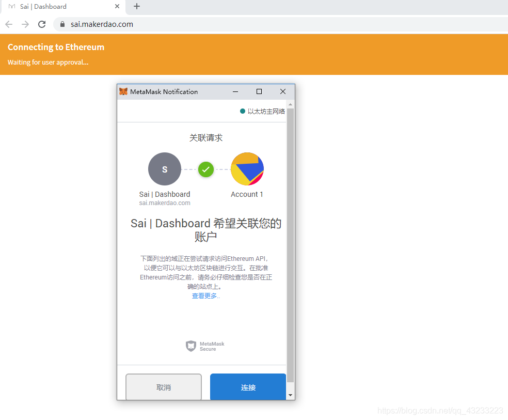Click the 取消 cancel button
508x420 pixels.
[x=164, y=387]
